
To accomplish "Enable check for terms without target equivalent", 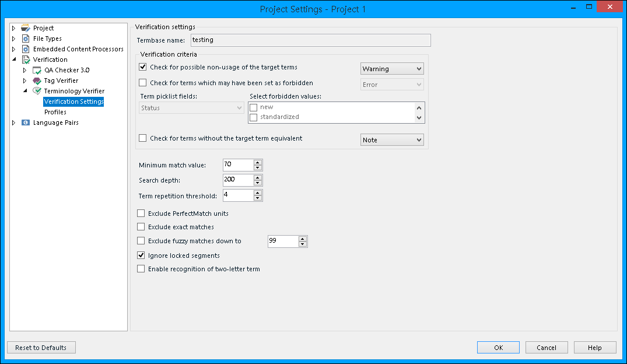I will coord(143,138).
